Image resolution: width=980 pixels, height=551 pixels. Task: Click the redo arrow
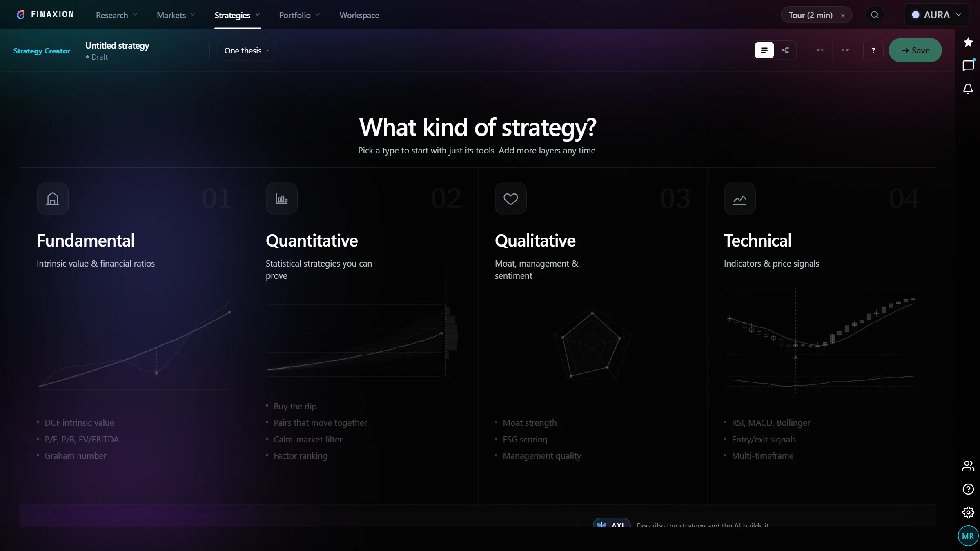coord(845,51)
